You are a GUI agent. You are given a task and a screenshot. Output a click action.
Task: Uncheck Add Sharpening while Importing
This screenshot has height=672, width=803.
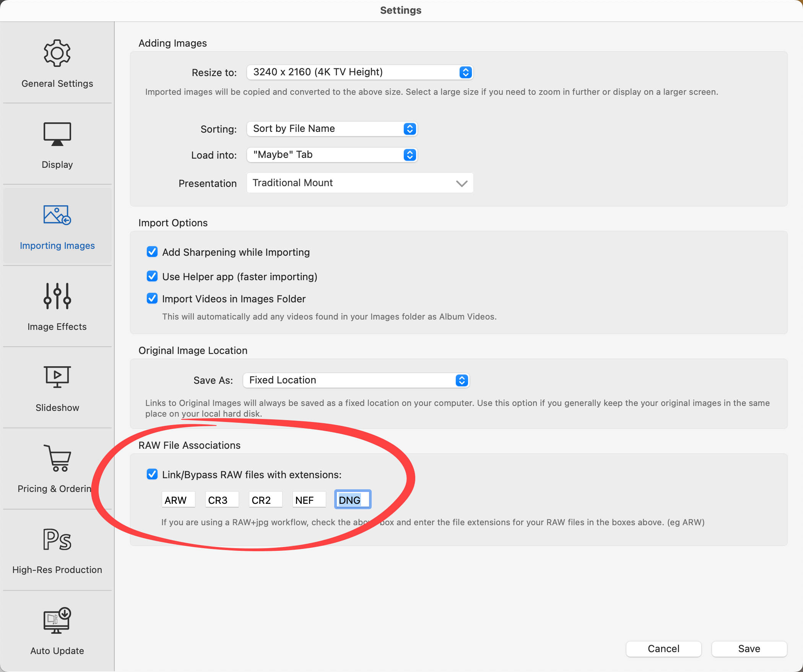pos(152,252)
